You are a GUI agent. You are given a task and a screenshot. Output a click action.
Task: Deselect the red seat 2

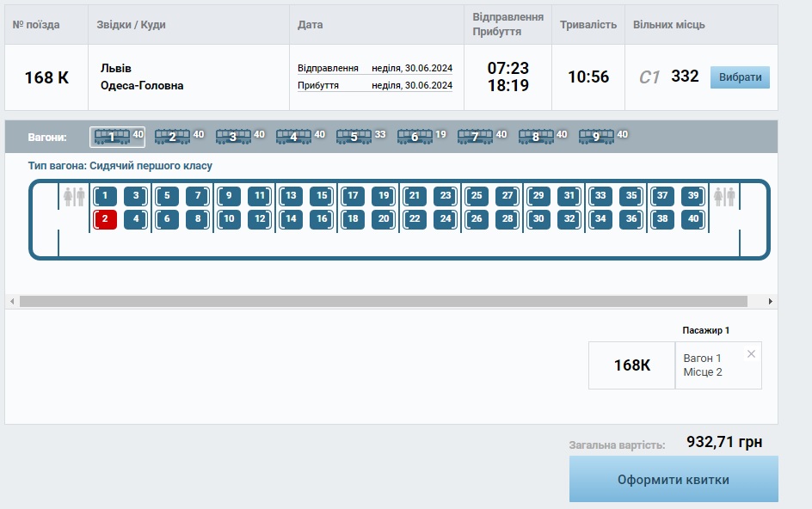(x=105, y=219)
